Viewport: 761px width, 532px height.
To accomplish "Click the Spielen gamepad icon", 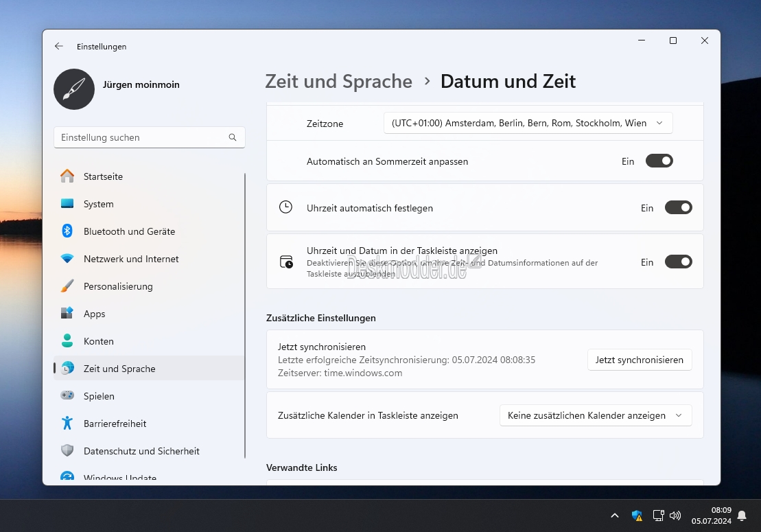I will tap(67, 395).
